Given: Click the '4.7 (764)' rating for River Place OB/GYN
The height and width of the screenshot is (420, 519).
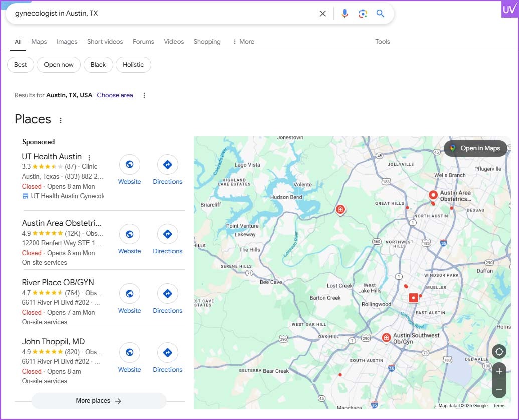Looking at the screenshot, I should point(51,293).
